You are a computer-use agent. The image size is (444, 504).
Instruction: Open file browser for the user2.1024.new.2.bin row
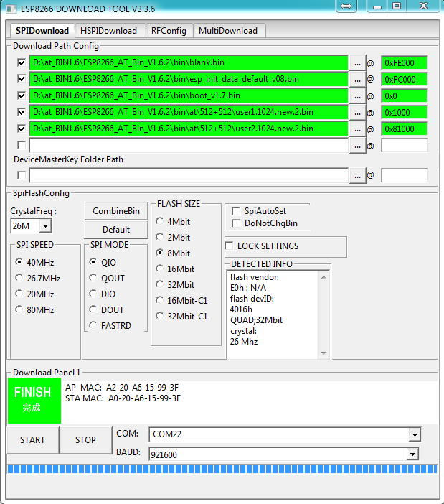[357, 129]
